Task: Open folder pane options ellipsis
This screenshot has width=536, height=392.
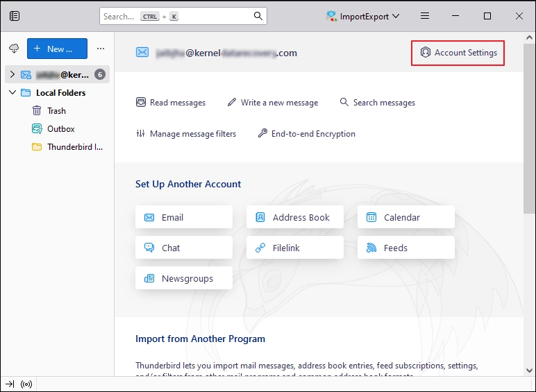Action: coord(101,49)
